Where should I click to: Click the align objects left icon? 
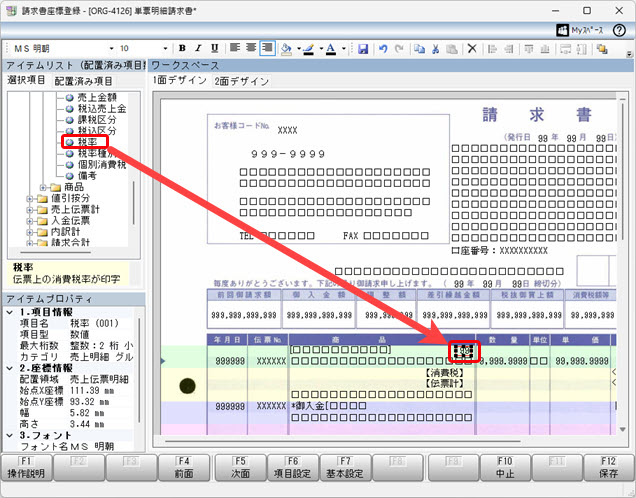(x=492, y=49)
